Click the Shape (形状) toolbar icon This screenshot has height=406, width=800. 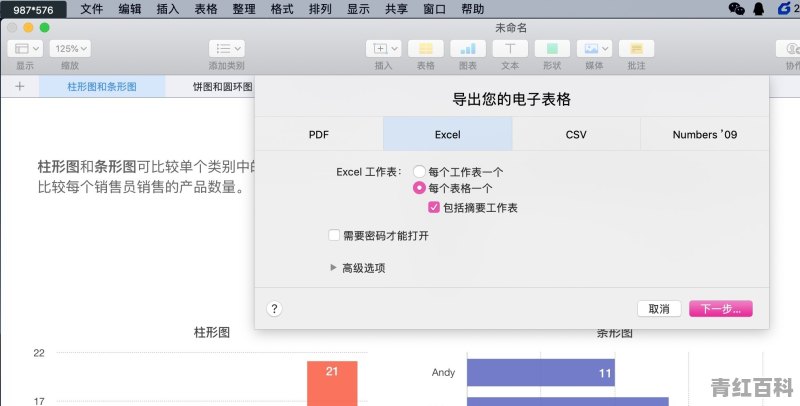[552, 48]
